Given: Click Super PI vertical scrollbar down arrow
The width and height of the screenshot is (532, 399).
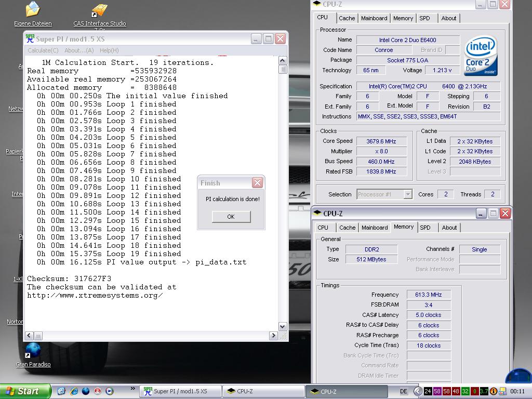Looking at the screenshot, I should tap(283, 326).
